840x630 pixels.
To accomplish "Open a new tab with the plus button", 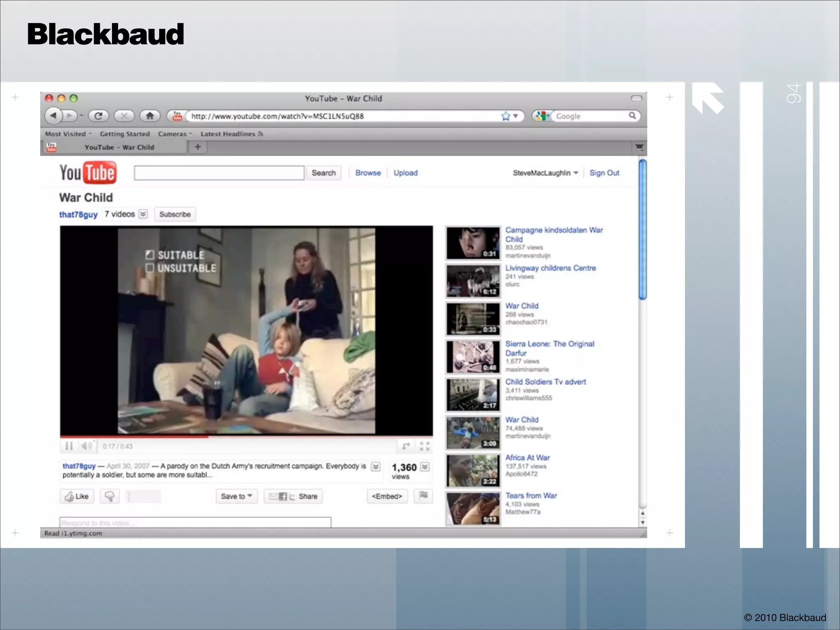I will coord(198,147).
